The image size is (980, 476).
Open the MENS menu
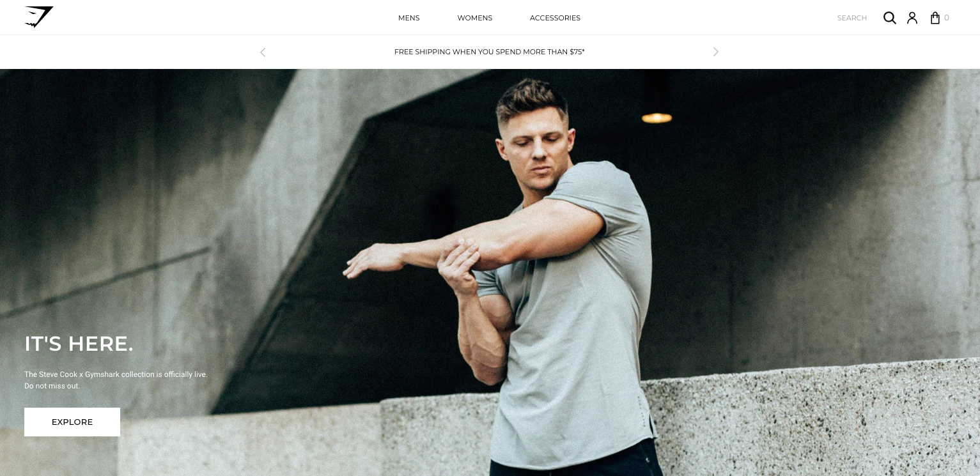(x=409, y=18)
